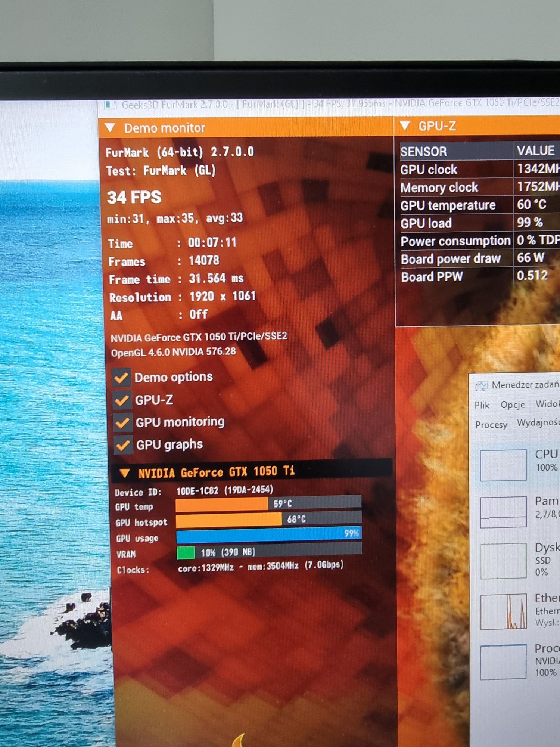Viewport: 560px width, 747px height.
Task: Click the Test: FurMark (GL) line
Action: 161,171
